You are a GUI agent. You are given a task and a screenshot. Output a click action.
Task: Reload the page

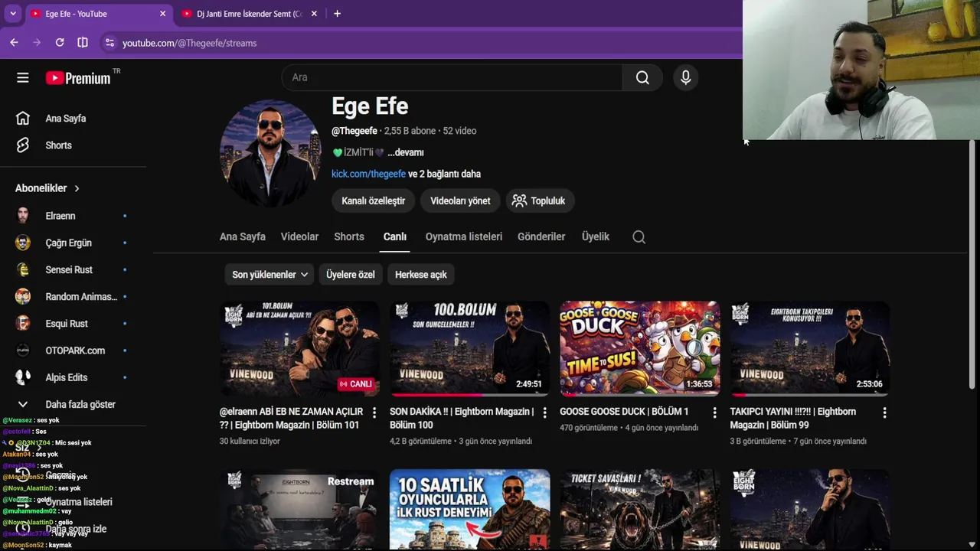60,43
